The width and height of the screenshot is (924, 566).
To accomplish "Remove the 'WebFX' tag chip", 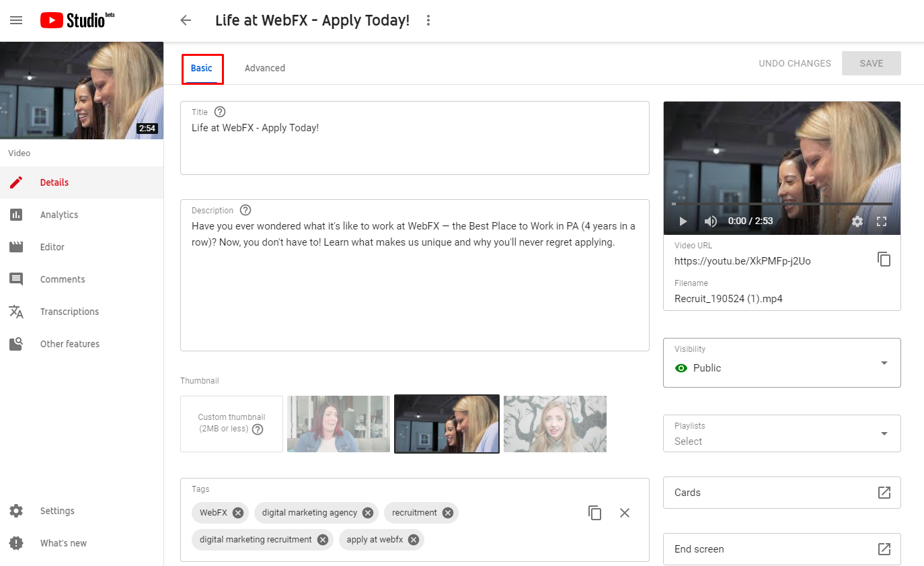I will coord(238,513).
